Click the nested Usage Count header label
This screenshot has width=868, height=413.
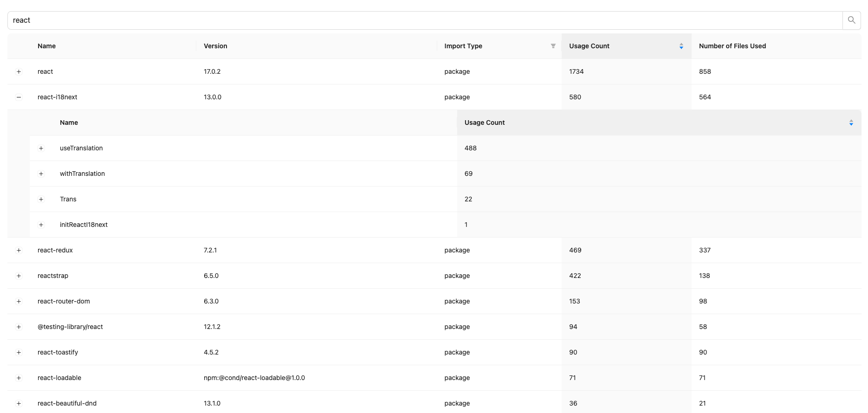pyautogui.click(x=485, y=123)
